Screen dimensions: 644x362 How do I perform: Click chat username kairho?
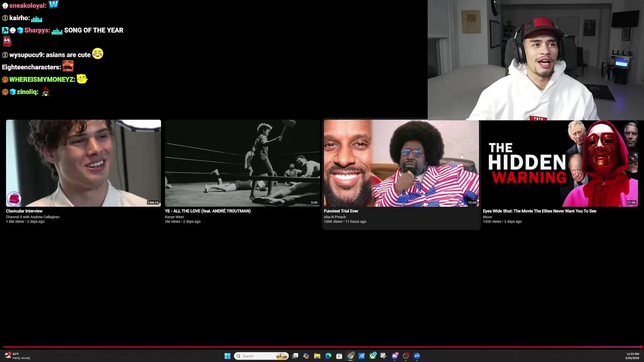tap(20, 18)
